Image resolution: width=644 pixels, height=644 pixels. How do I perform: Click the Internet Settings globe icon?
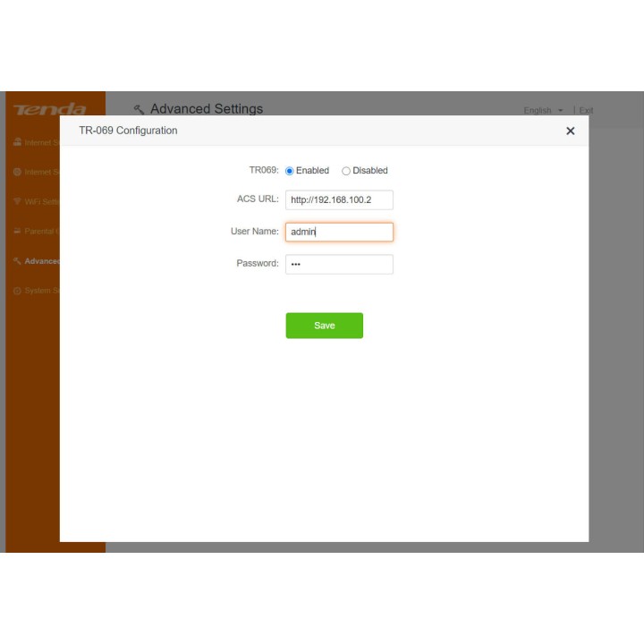pyautogui.click(x=17, y=172)
